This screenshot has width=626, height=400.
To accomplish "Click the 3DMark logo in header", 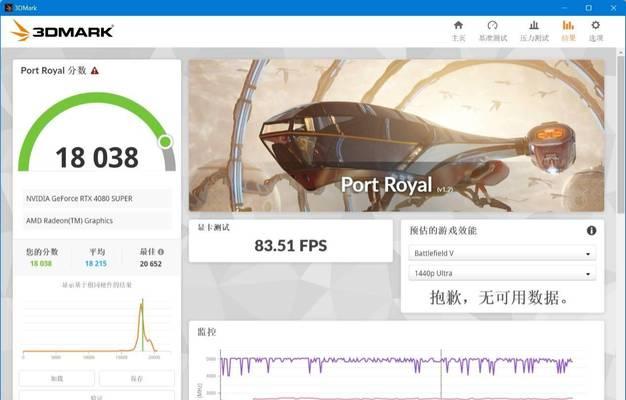I will (62, 31).
